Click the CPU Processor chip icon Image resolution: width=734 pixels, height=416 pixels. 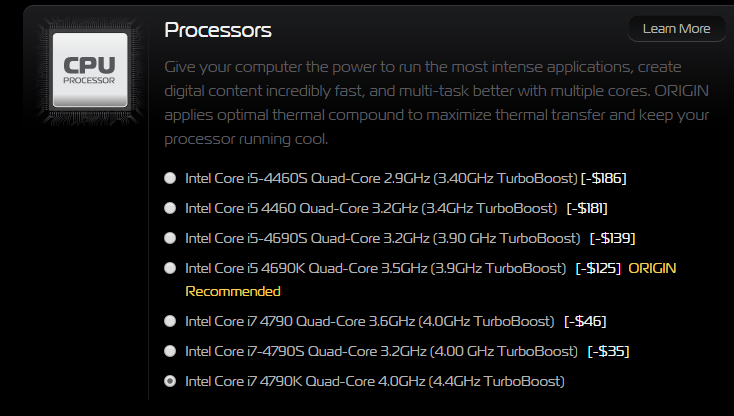(89, 70)
